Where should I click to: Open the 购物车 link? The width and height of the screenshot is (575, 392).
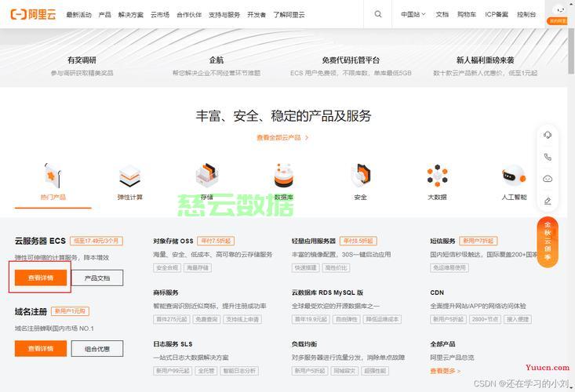[x=467, y=14]
